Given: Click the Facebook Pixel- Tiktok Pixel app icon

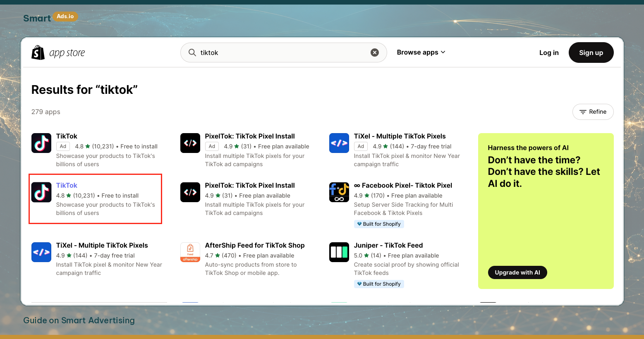Looking at the screenshot, I should point(339,192).
